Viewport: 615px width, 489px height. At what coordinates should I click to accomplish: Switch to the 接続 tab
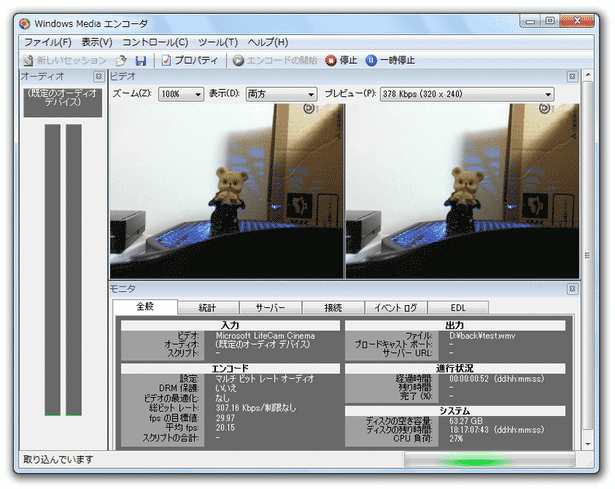333,308
